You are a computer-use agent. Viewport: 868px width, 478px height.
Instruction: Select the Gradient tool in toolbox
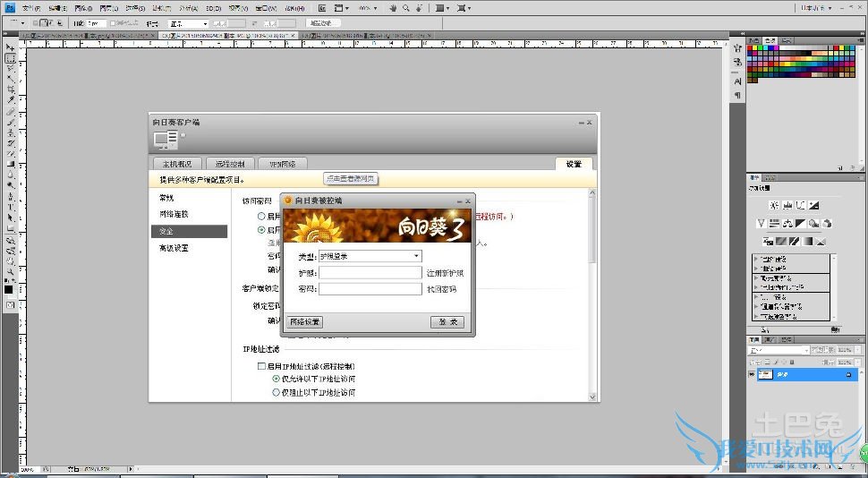pos(10,164)
